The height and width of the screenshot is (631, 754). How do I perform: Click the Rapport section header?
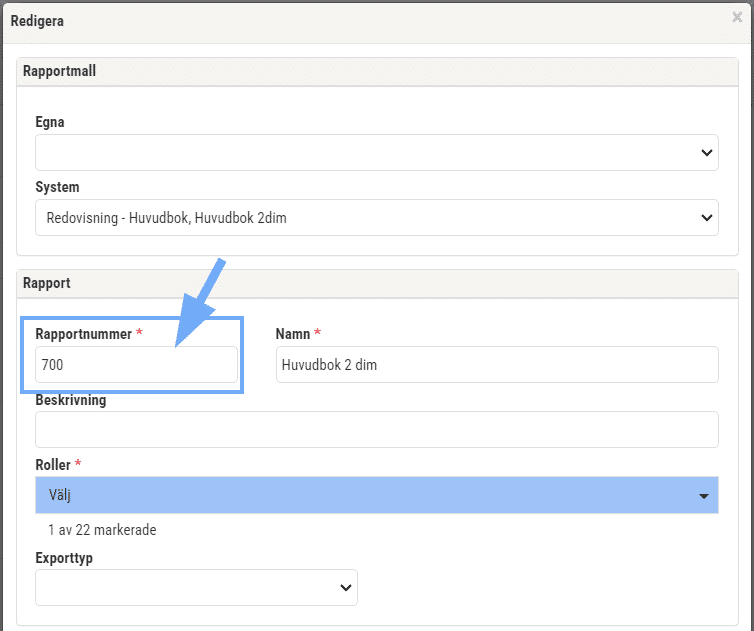point(377,284)
